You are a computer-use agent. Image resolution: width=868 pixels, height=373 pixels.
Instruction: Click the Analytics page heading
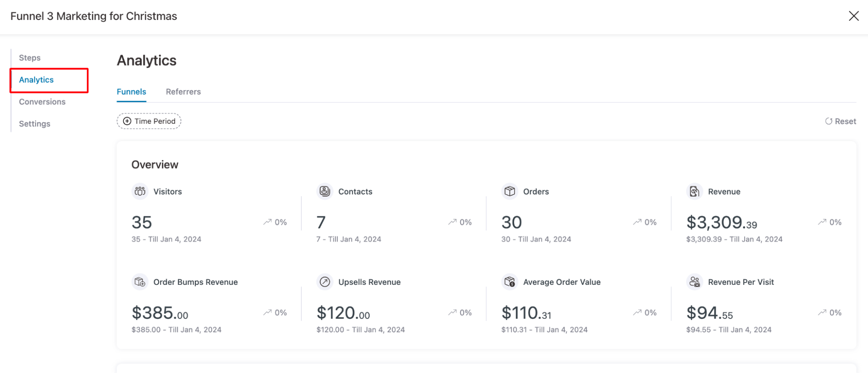click(x=147, y=60)
